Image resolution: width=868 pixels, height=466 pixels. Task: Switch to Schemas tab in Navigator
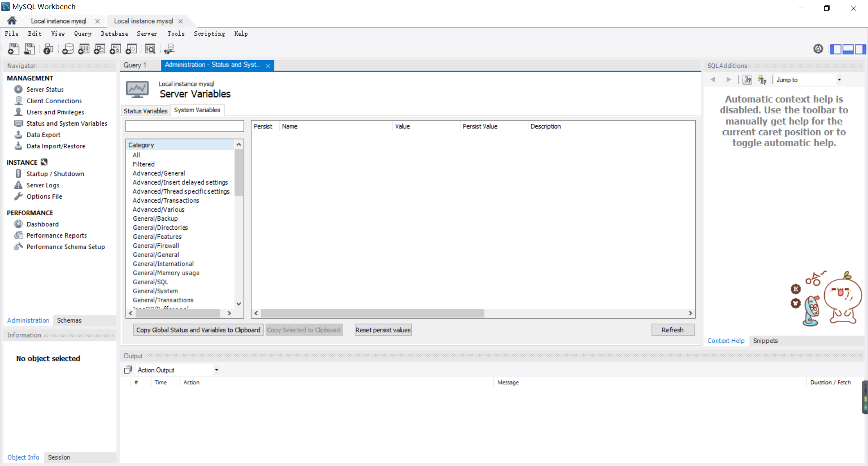tap(69, 320)
